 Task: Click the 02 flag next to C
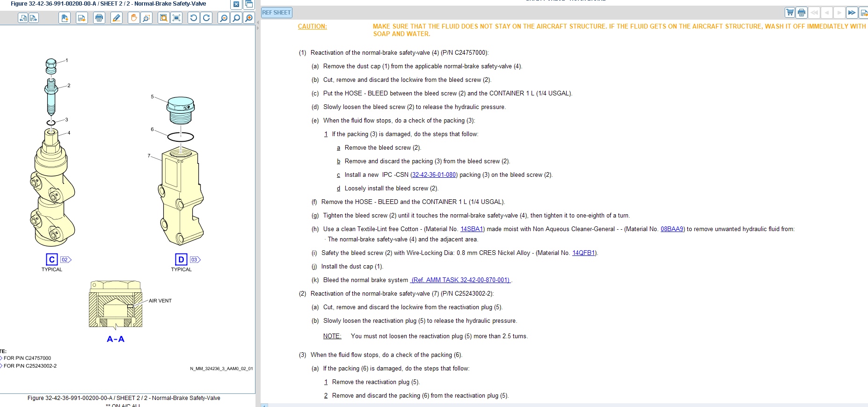click(x=66, y=260)
